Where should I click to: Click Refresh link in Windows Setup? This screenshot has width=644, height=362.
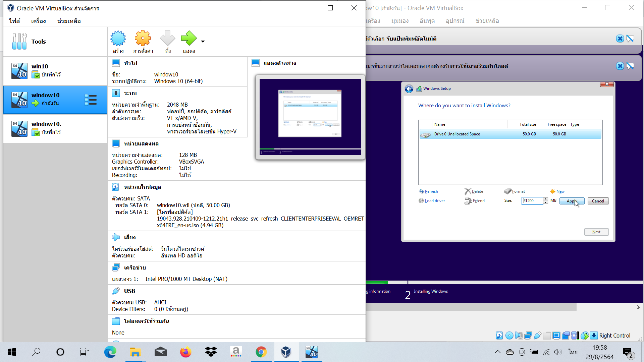(428, 191)
